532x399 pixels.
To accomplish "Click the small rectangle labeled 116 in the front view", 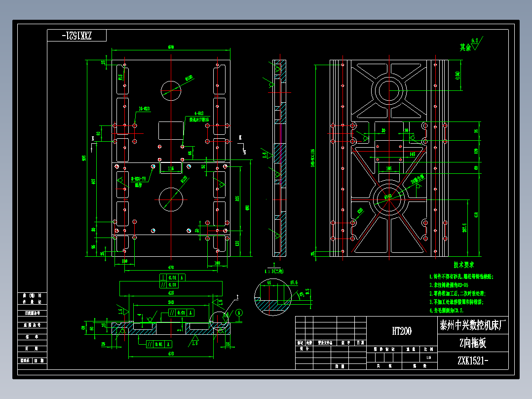I will pyautogui.click(x=171, y=168).
